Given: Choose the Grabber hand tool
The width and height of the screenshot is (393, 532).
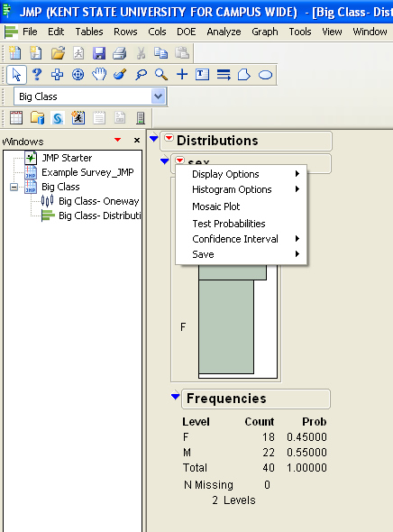Looking at the screenshot, I should (99, 74).
